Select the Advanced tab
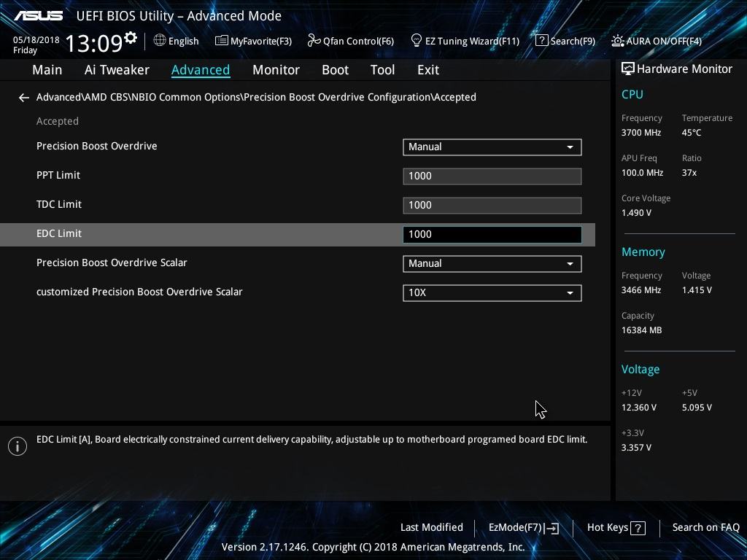Image resolution: width=747 pixels, height=560 pixels. point(201,70)
